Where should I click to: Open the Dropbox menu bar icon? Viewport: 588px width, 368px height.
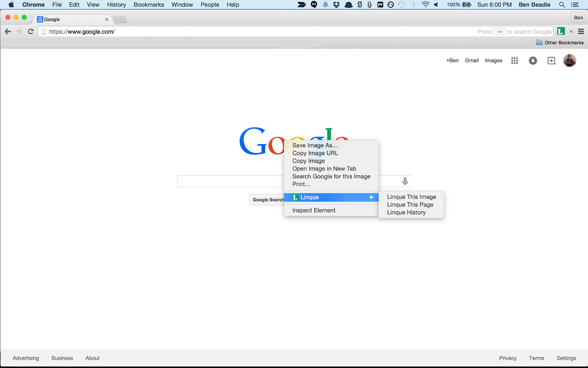click(x=337, y=5)
